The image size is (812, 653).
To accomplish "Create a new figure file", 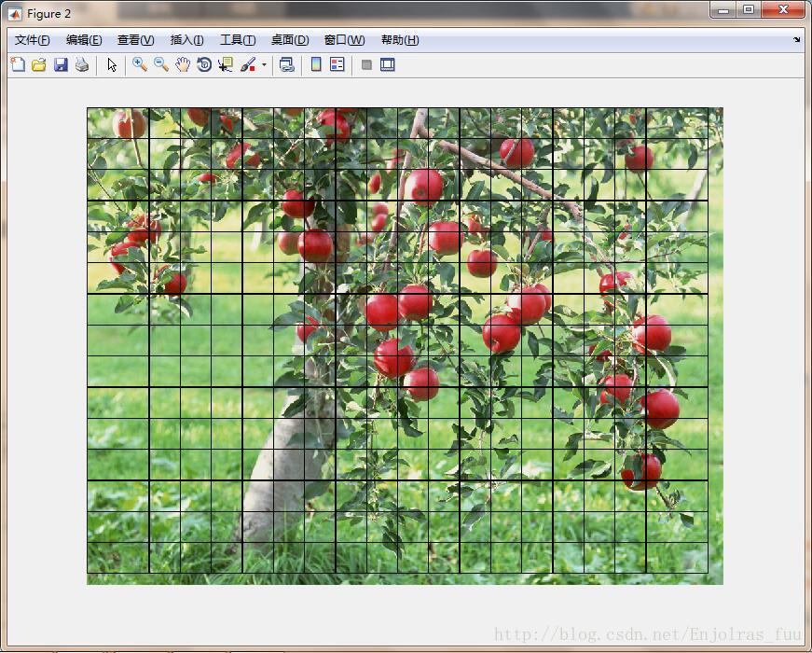I will (x=17, y=64).
